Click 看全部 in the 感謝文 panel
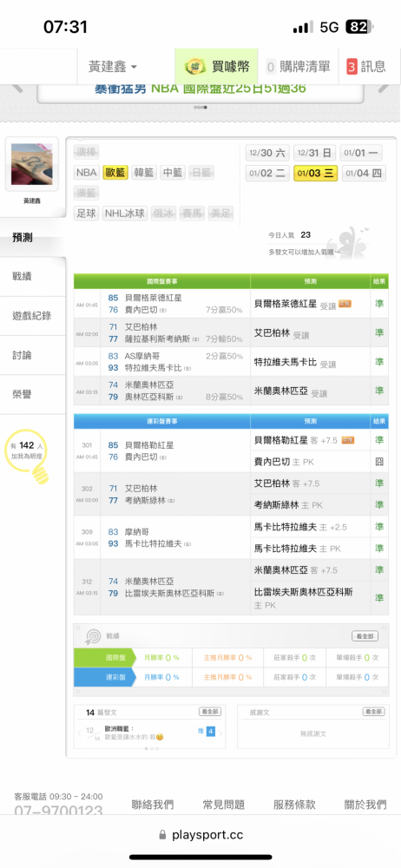This screenshot has width=401, height=868. pos(373,712)
